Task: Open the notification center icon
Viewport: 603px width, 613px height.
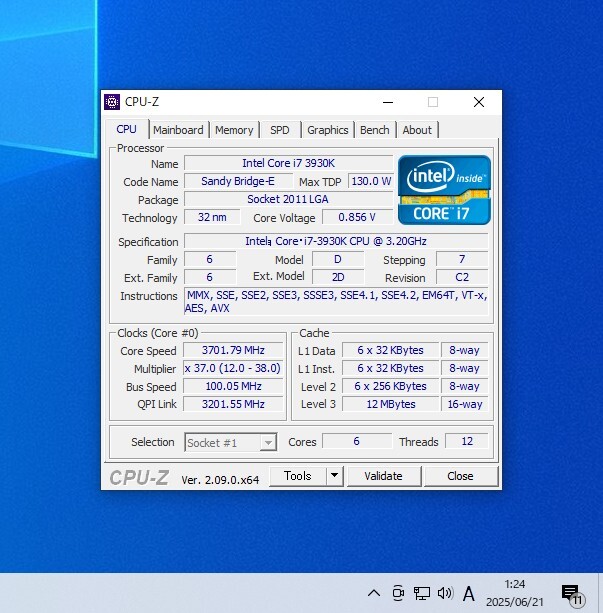Action: click(572, 594)
